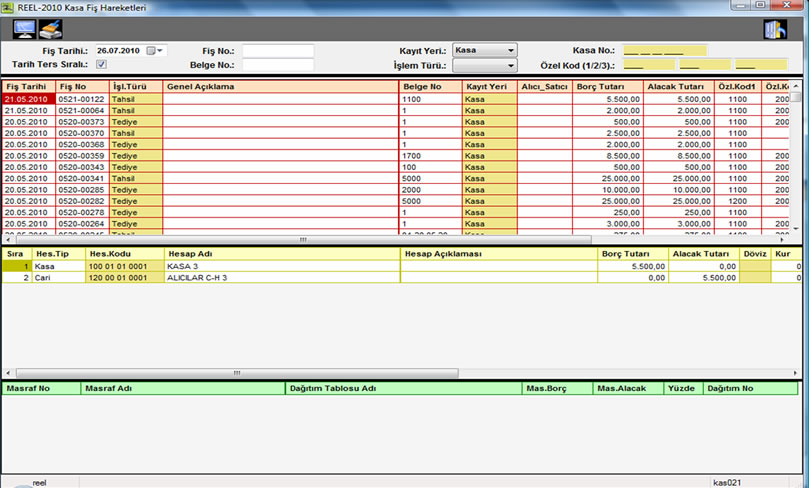This screenshot has width=809, height=488.
Task: Select the row with Fiş No 0520-00373
Action: (395, 122)
